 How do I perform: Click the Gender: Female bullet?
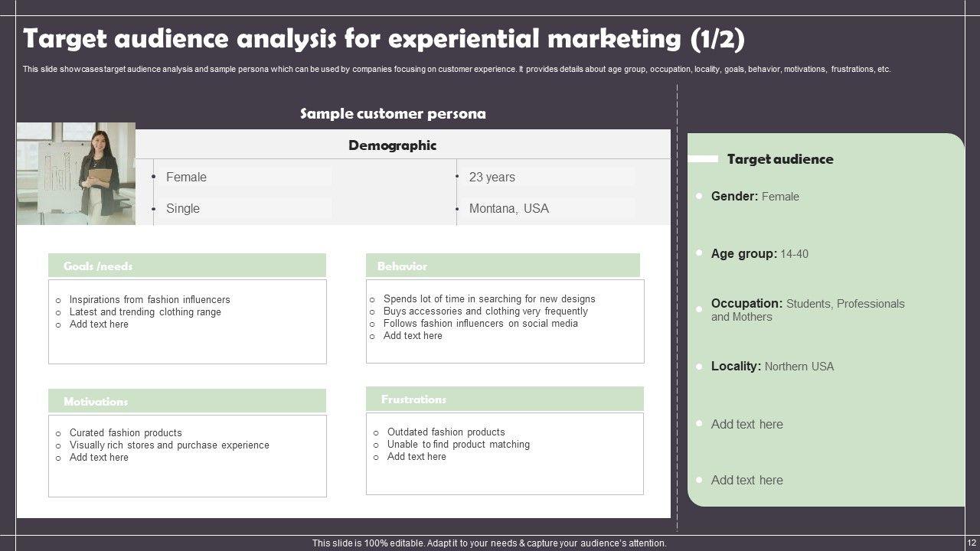click(754, 197)
